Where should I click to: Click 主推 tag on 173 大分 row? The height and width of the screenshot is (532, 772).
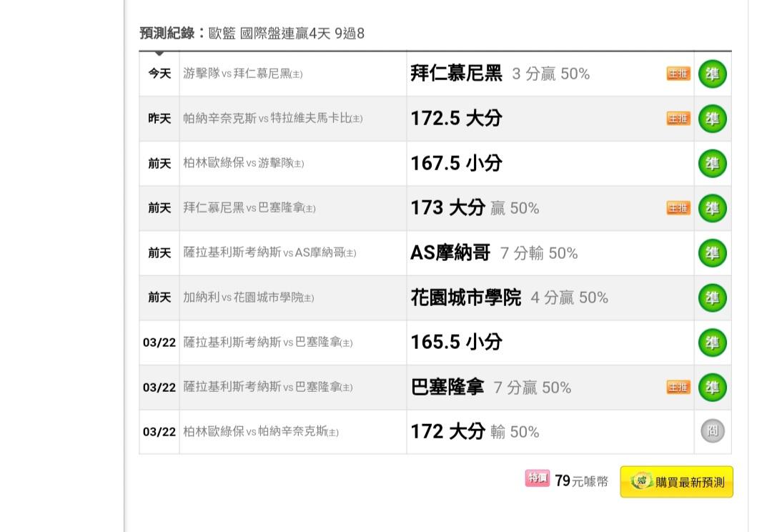(x=678, y=208)
